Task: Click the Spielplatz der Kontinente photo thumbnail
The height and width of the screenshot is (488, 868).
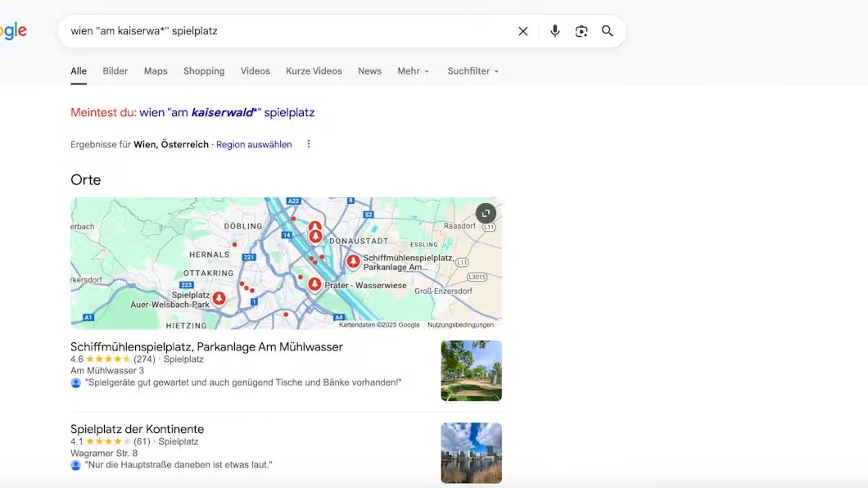Action: tap(471, 453)
